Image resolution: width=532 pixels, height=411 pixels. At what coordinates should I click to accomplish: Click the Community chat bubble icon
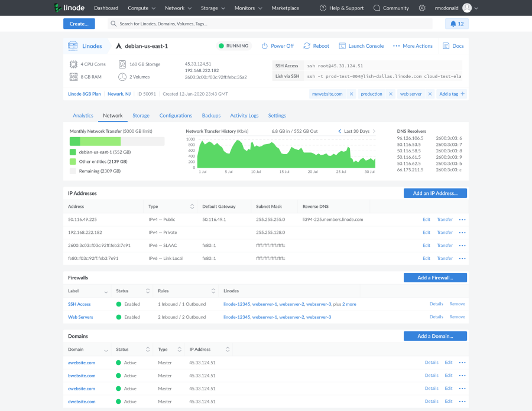pos(377,8)
